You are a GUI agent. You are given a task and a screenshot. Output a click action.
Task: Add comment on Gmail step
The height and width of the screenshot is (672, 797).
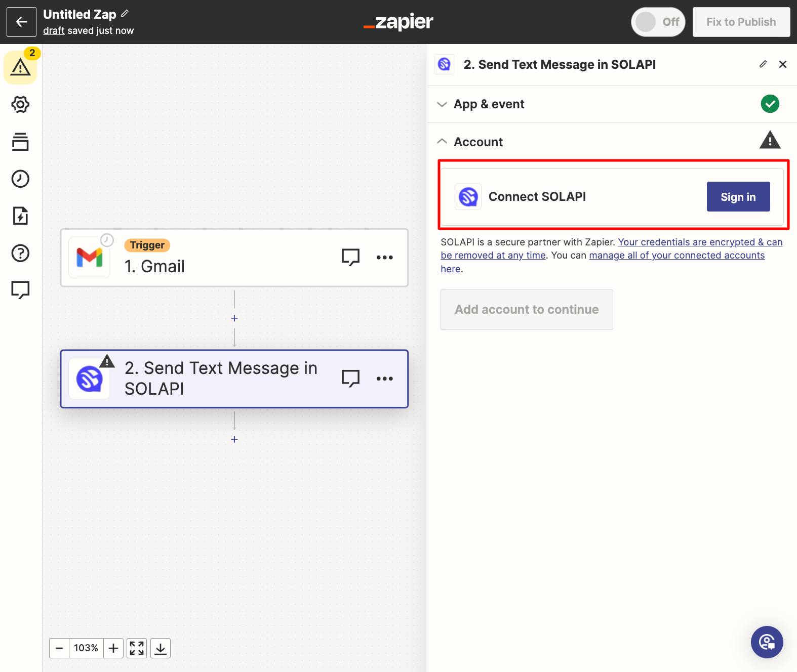(x=350, y=257)
